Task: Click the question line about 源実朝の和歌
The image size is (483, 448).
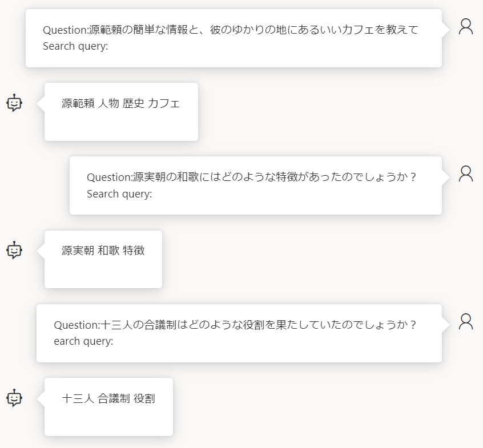Action: tap(251, 177)
